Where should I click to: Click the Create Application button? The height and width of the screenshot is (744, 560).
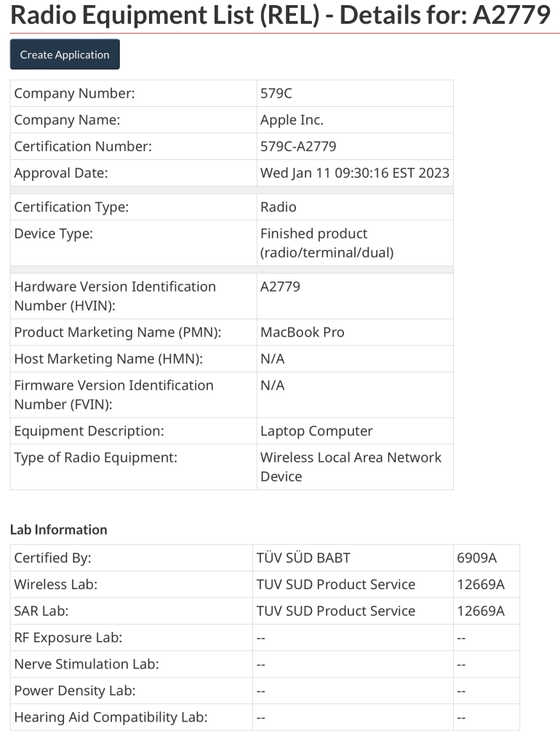coord(65,55)
